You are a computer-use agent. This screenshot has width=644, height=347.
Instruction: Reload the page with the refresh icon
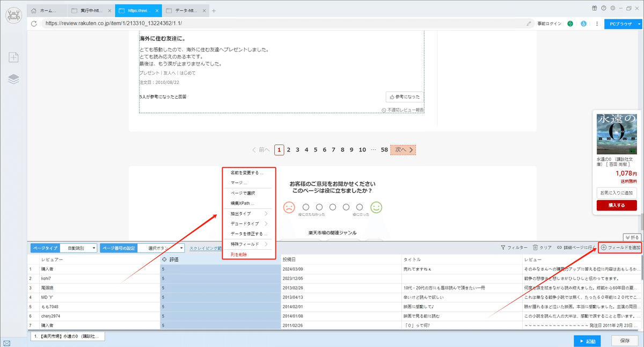click(x=34, y=24)
